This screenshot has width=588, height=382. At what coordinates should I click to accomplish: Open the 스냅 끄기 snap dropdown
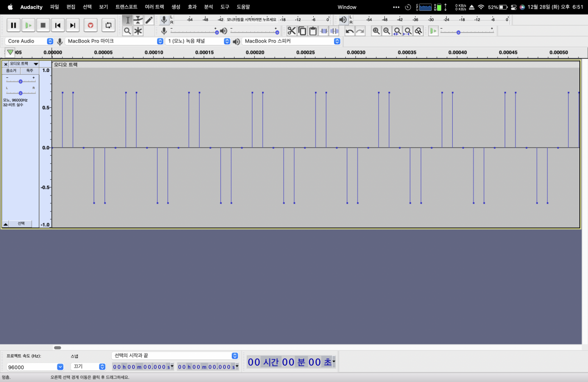tap(88, 367)
